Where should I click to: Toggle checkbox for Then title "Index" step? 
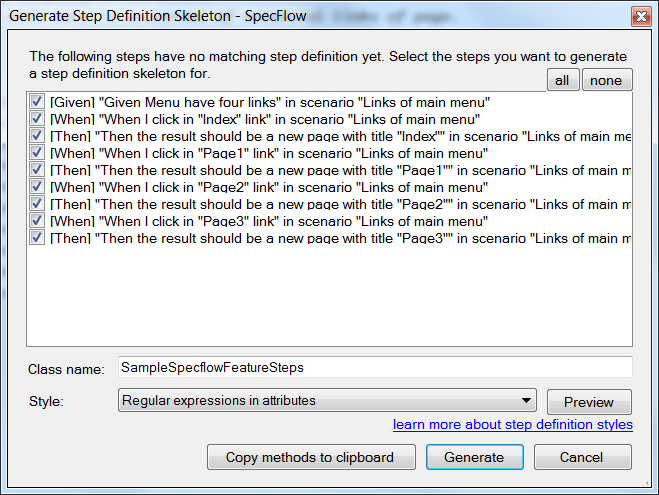coord(37,136)
